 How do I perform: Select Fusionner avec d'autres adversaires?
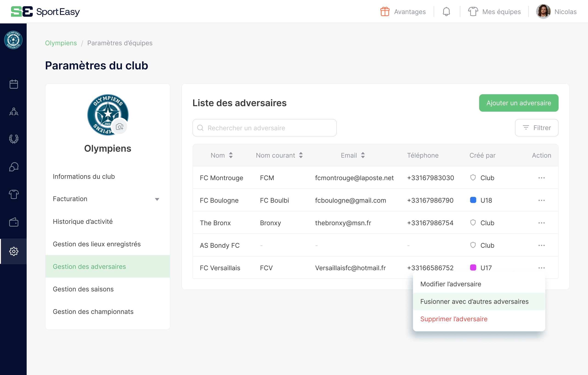[x=474, y=301]
